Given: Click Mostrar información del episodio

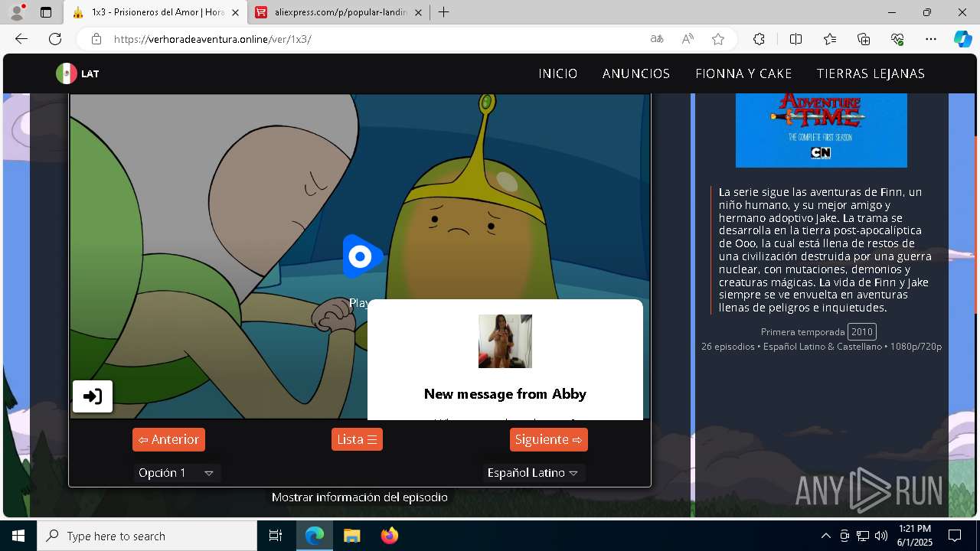Looking at the screenshot, I should click(360, 497).
